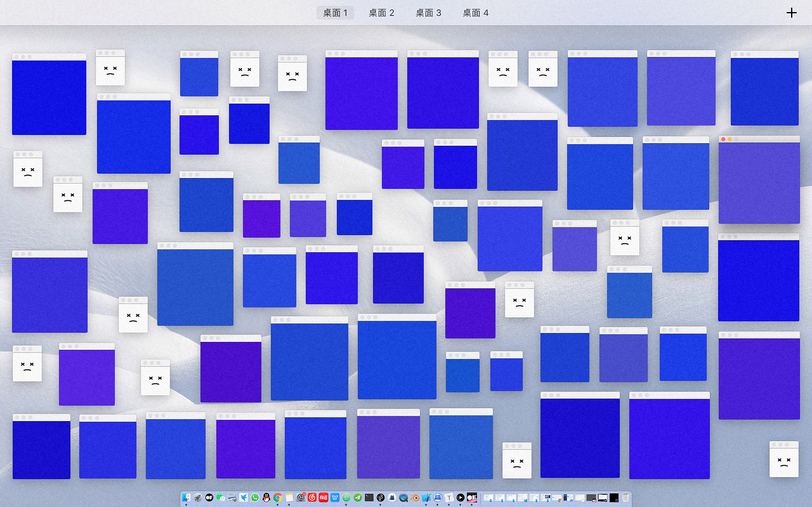Launch WhatsApp from the Dock

coord(255,497)
